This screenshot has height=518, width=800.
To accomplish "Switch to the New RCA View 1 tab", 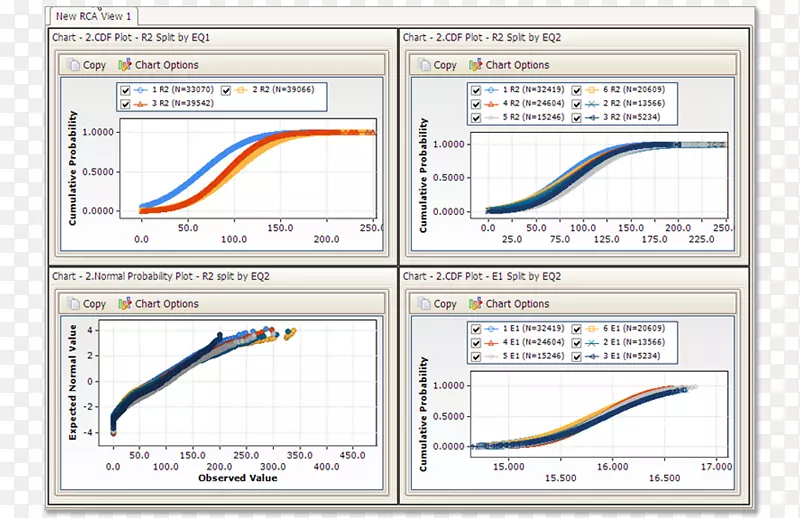I will click(x=93, y=16).
